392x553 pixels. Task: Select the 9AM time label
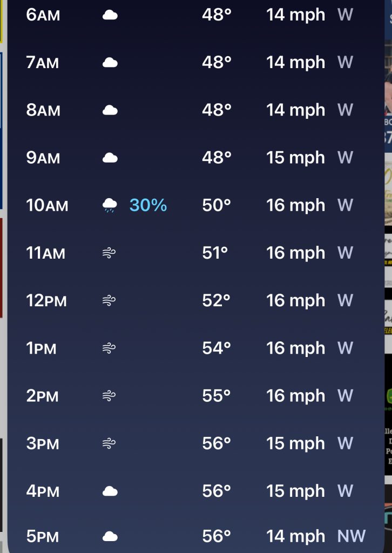43,158
